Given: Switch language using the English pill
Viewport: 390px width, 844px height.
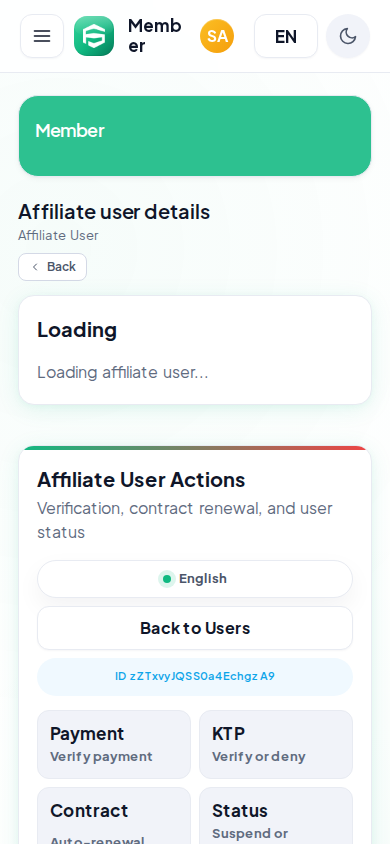Looking at the screenshot, I should coord(195,579).
